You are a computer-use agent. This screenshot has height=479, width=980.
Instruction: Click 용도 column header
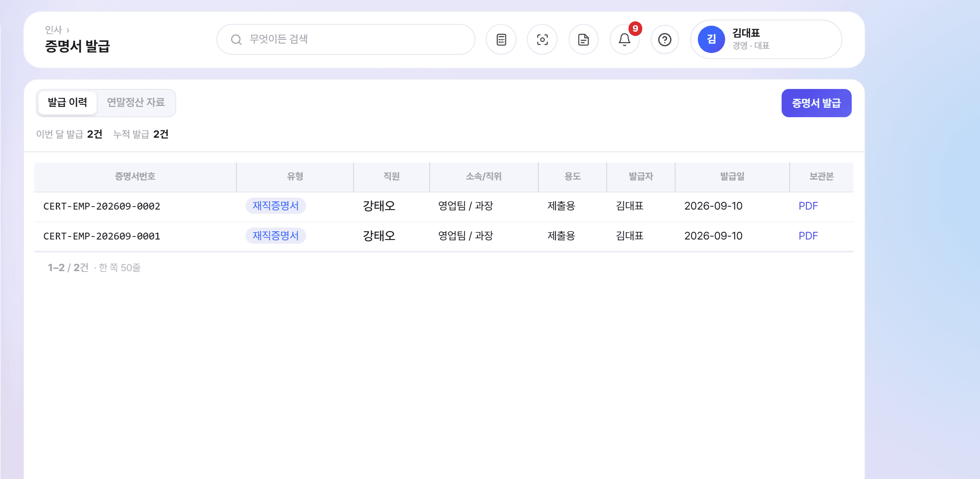pyautogui.click(x=573, y=177)
